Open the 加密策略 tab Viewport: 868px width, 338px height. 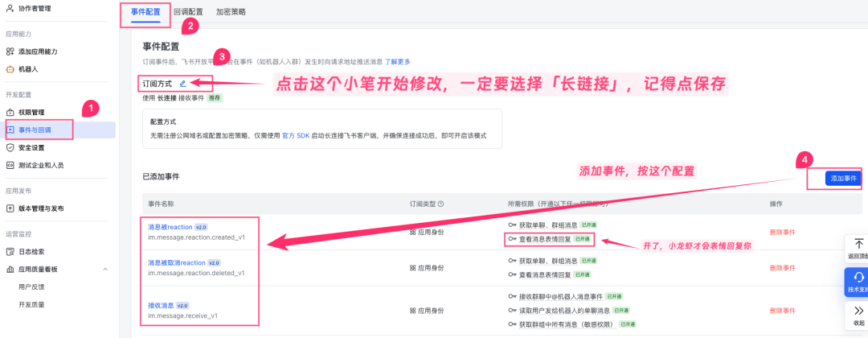(x=231, y=12)
